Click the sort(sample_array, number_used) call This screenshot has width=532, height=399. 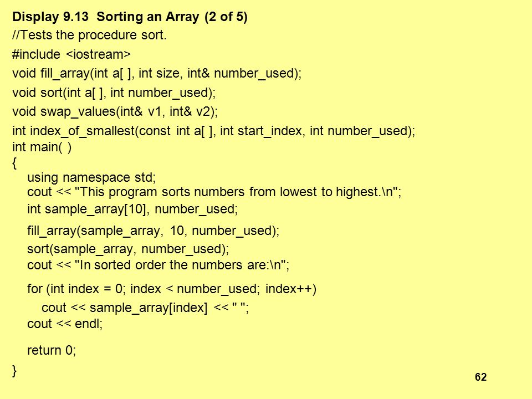128,249
